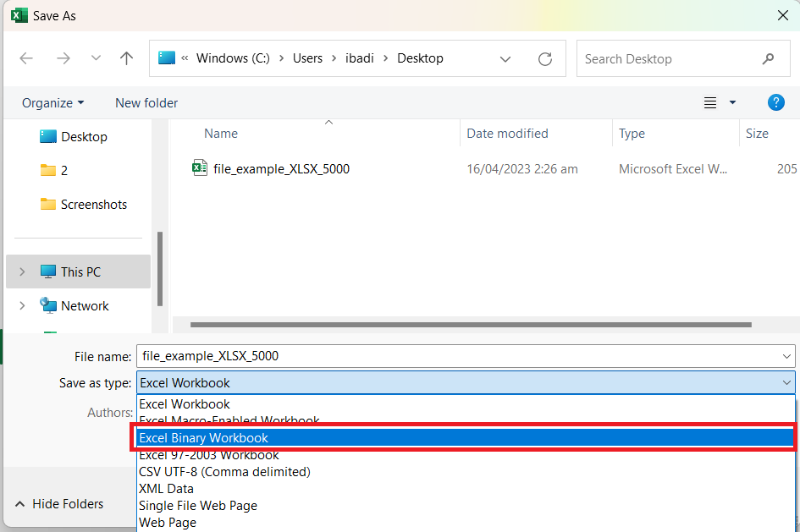Open the blue Help icon
The height and width of the screenshot is (532, 800).
[775, 102]
